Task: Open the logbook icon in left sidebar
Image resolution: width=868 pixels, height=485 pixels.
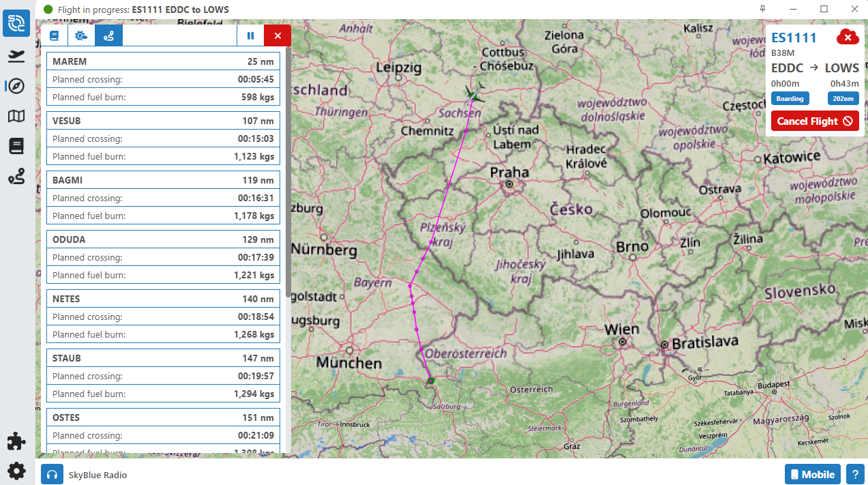Action: coord(16,146)
